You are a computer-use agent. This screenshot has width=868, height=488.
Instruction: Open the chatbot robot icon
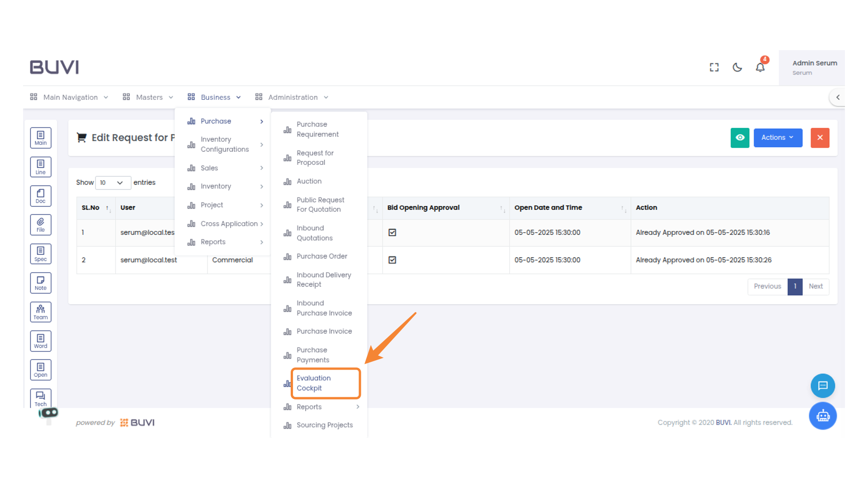pos(823,416)
